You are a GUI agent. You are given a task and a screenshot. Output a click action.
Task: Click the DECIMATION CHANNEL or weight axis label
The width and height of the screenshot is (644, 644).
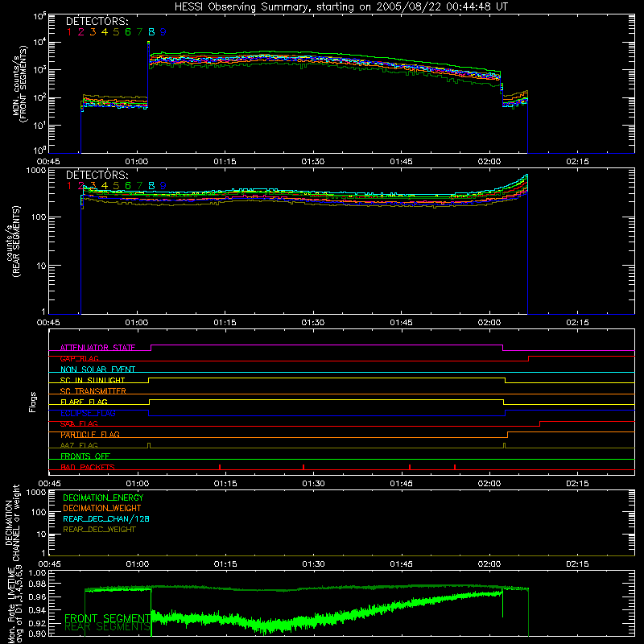pyautogui.click(x=12, y=522)
